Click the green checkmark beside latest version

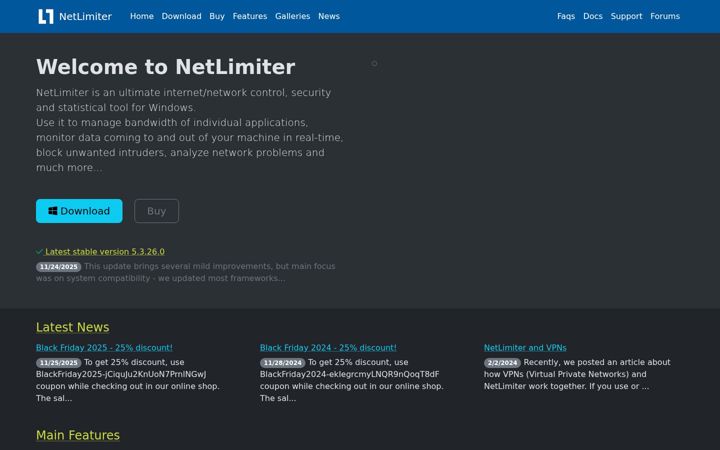(x=39, y=252)
